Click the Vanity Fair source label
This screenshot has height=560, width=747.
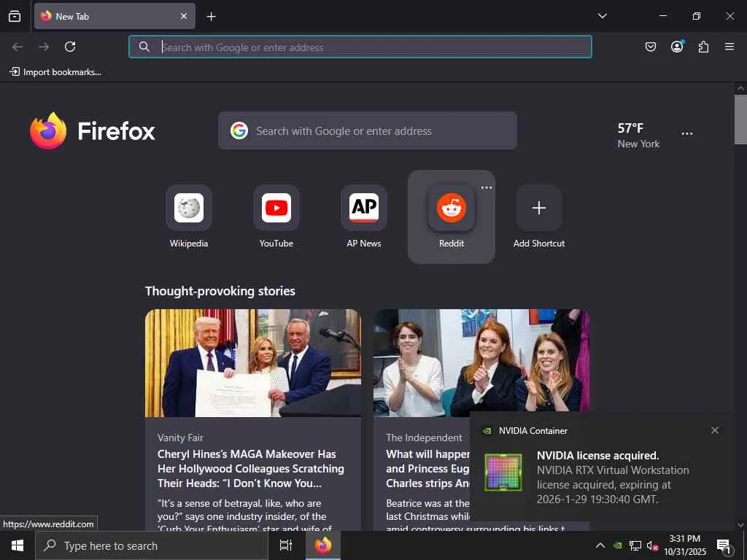[x=181, y=437]
